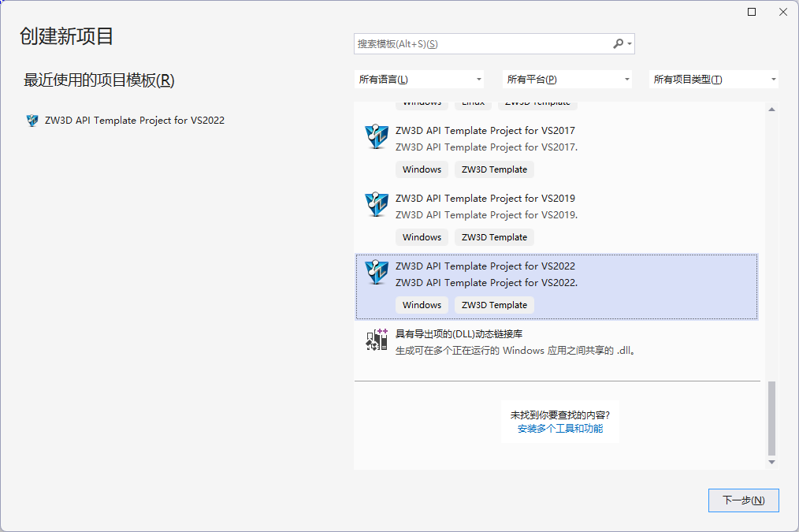Select recent ZW3D API Template Project for VS2022
Viewport: 799px width, 532px height.
click(135, 121)
